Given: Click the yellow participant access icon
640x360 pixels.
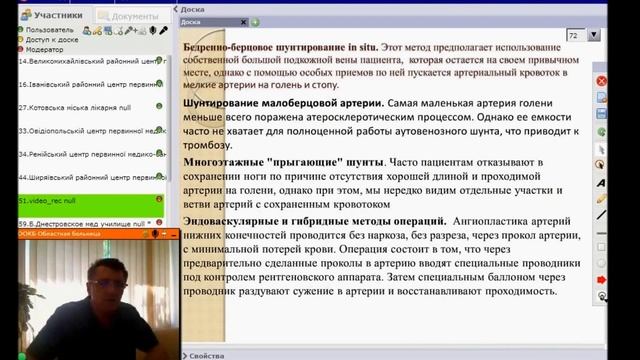Looking at the screenshot, I should click(97, 30).
